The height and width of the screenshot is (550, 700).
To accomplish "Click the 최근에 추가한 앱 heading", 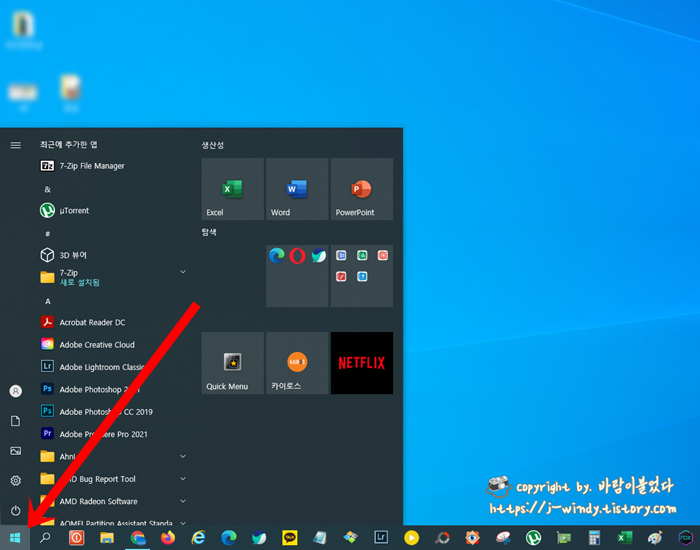I will [x=69, y=145].
